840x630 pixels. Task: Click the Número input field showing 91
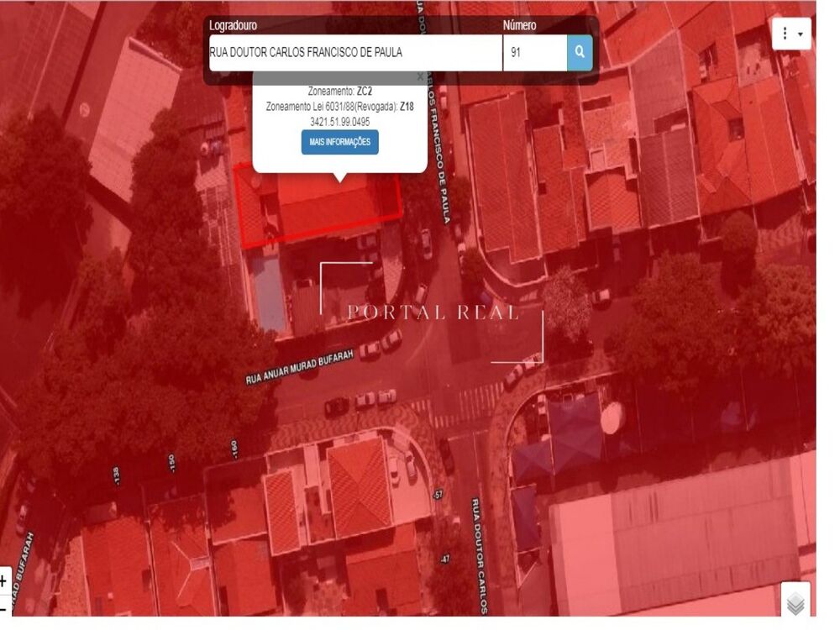point(535,52)
